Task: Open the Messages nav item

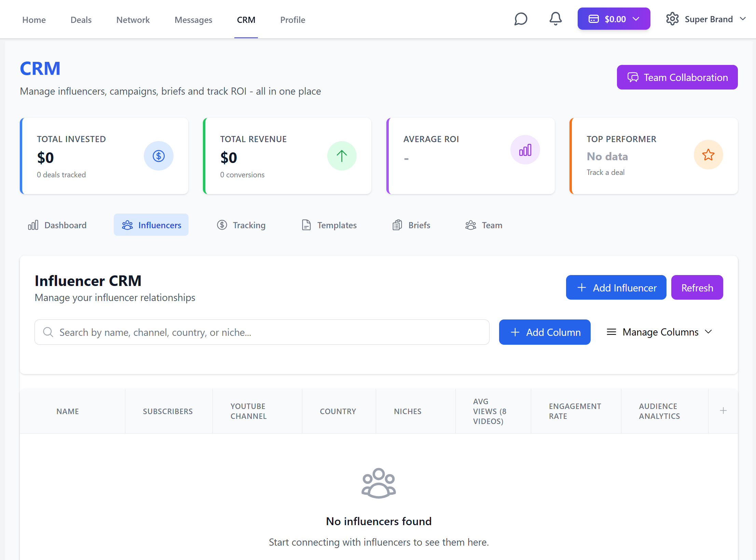Action: click(193, 20)
